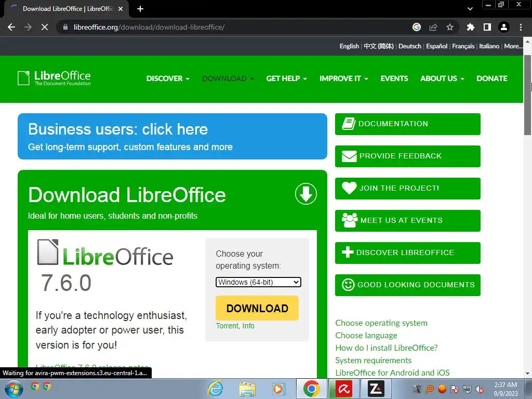Click the round download arrow icon

[x=305, y=194]
